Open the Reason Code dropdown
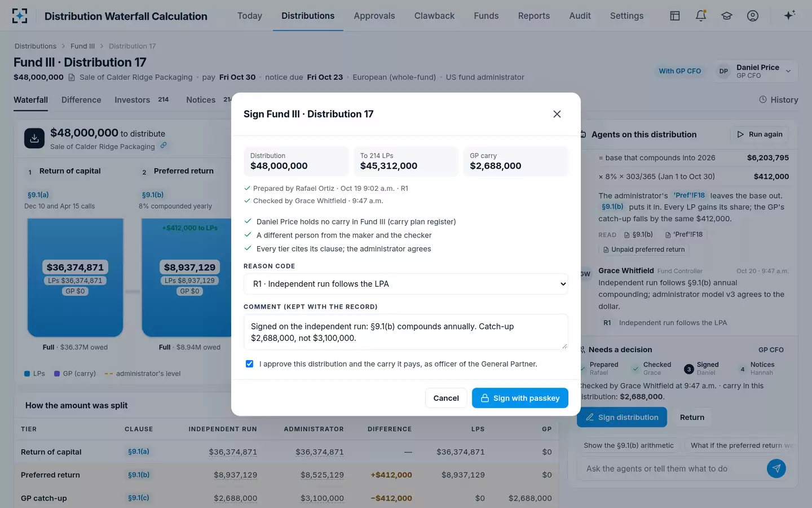 [x=406, y=284]
